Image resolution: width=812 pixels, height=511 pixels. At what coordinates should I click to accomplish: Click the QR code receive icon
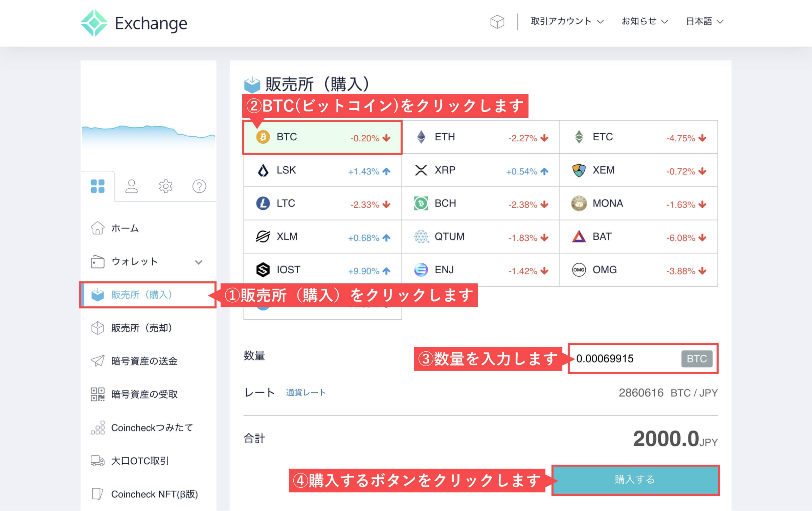click(97, 394)
